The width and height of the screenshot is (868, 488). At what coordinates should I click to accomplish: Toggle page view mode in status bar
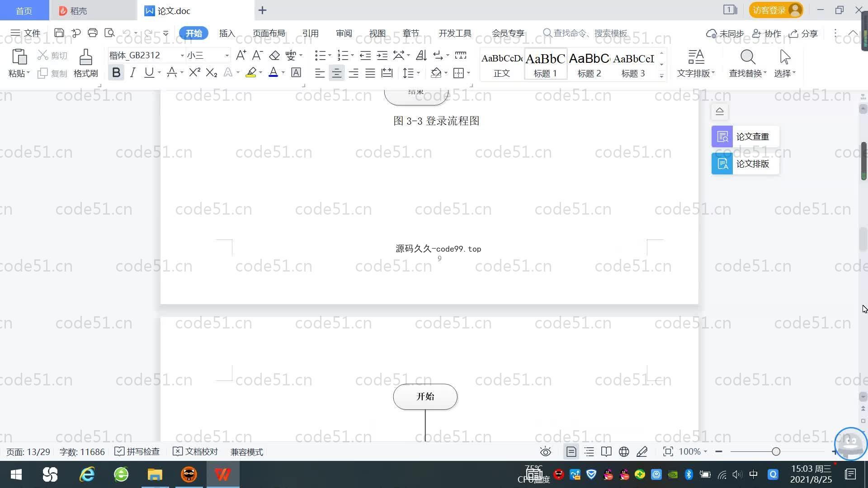[571, 452]
